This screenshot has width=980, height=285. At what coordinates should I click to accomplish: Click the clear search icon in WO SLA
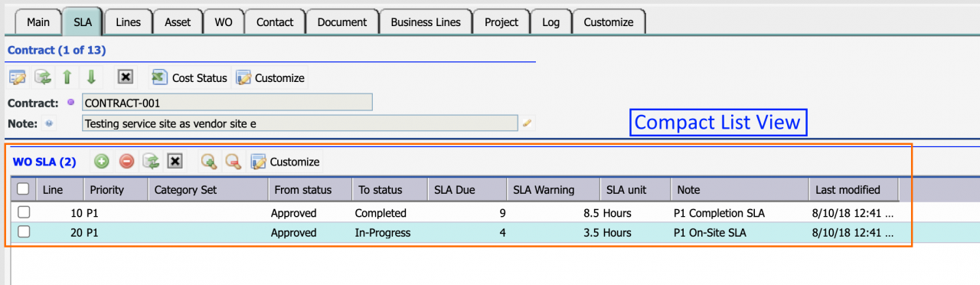click(x=233, y=162)
